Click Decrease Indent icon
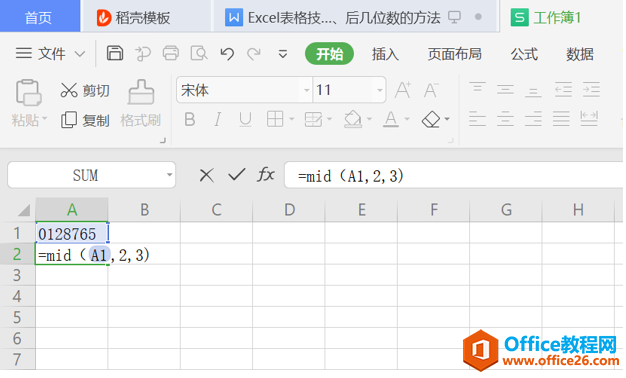 pos(563,89)
